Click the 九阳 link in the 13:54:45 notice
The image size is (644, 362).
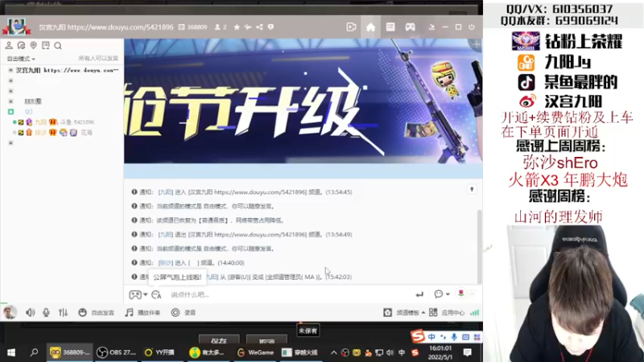coord(166,192)
